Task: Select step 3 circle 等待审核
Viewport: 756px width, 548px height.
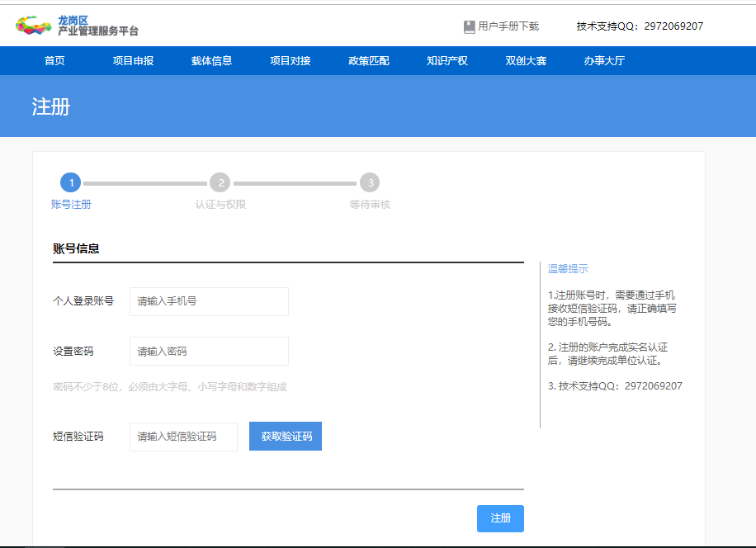Action: (370, 182)
